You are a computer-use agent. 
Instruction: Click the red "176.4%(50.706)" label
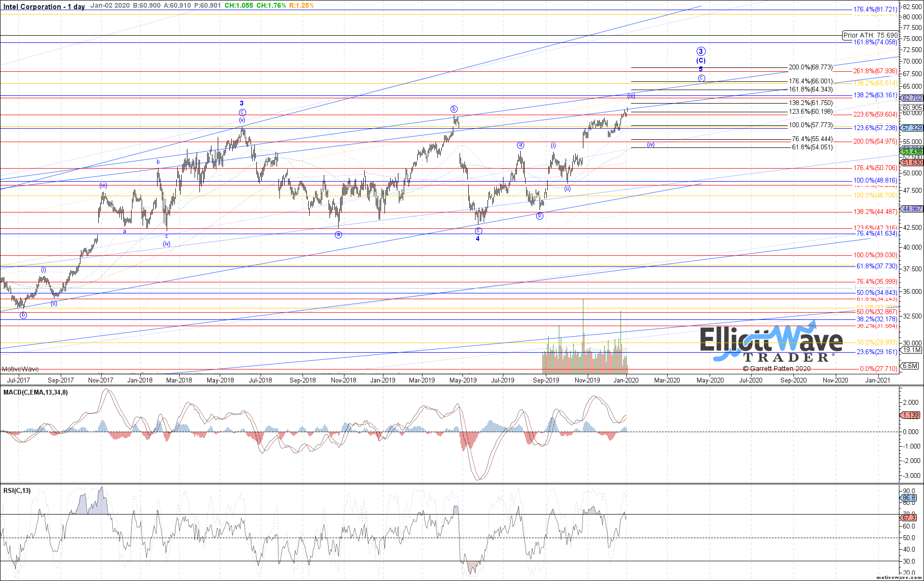click(x=875, y=168)
